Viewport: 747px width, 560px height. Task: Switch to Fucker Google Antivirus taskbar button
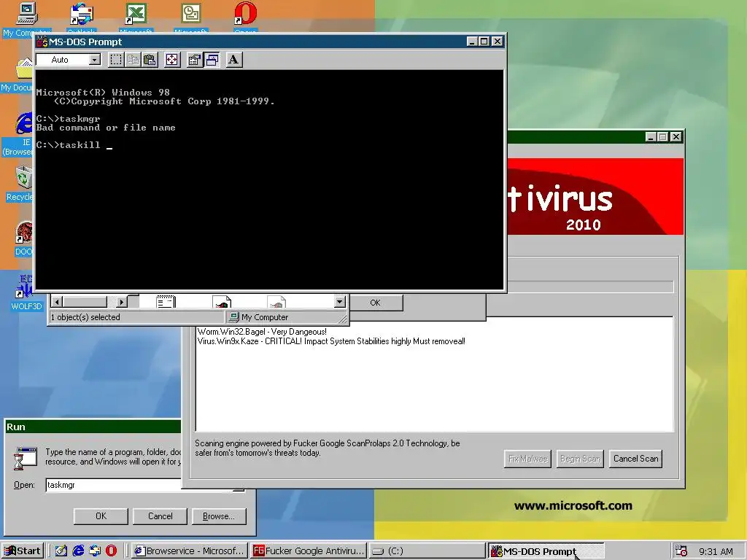[309, 551]
